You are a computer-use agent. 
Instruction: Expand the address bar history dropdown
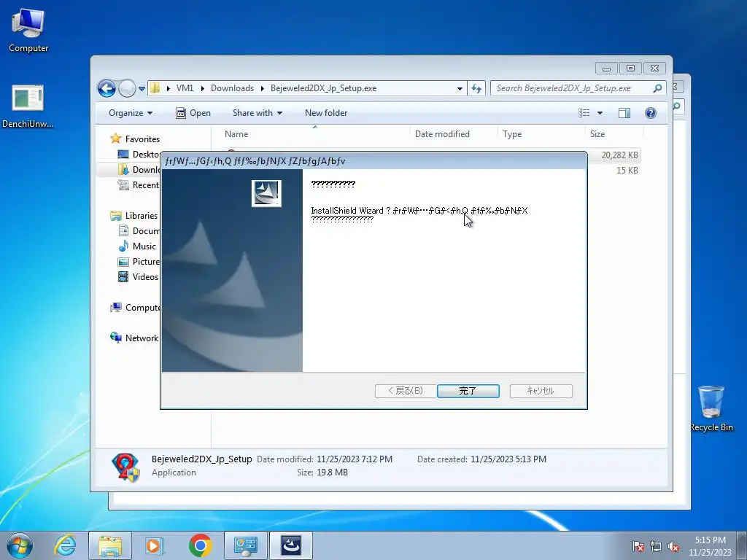coord(460,88)
